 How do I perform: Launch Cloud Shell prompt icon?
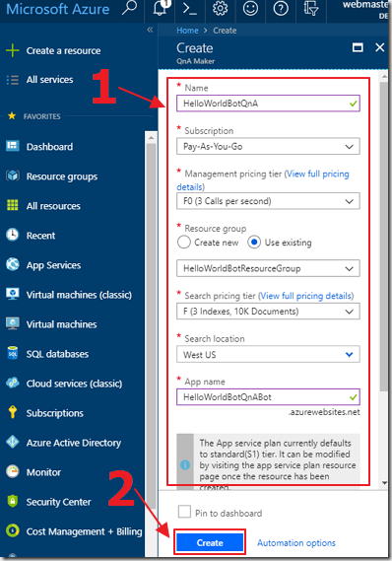pyautogui.click(x=190, y=8)
